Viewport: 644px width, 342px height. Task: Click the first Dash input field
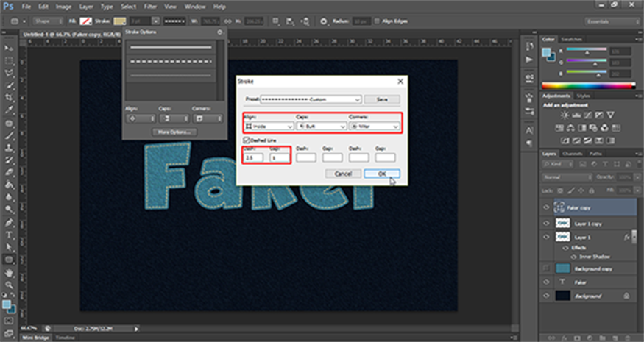click(254, 157)
